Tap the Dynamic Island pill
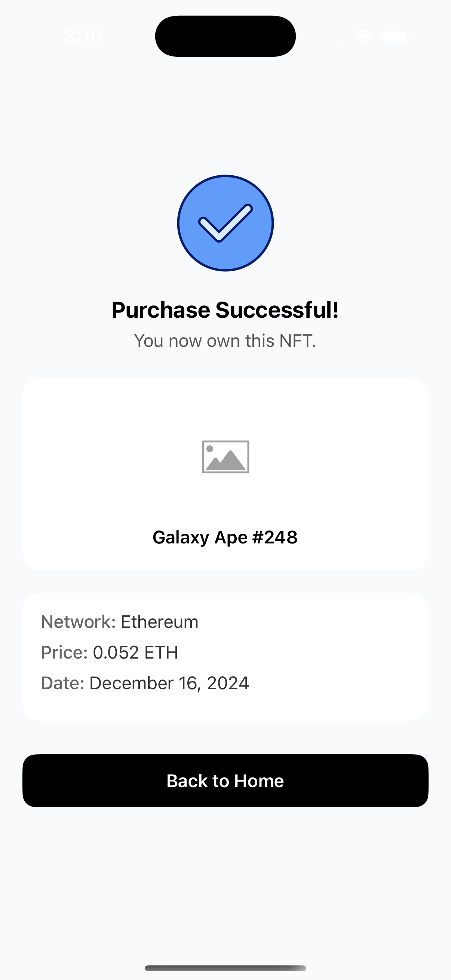 point(225,36)
